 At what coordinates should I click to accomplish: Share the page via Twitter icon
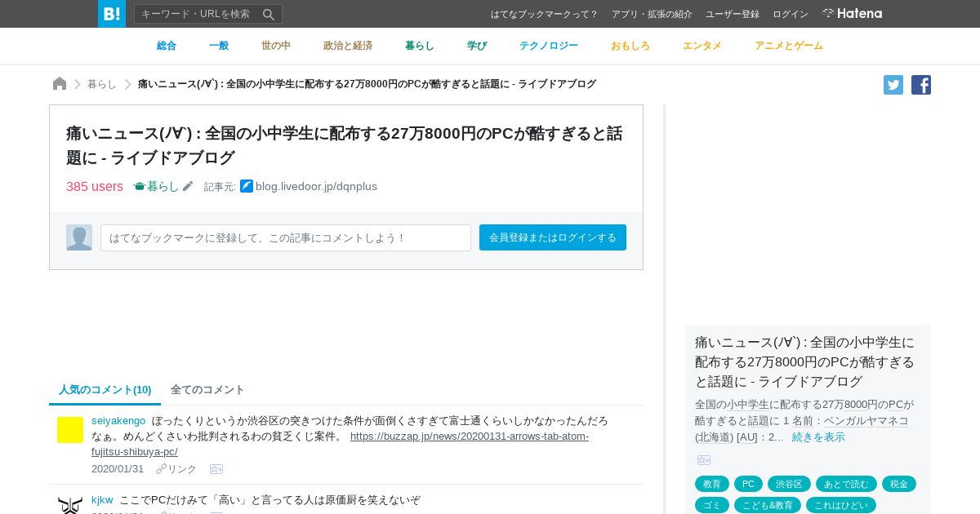[893, 85]
